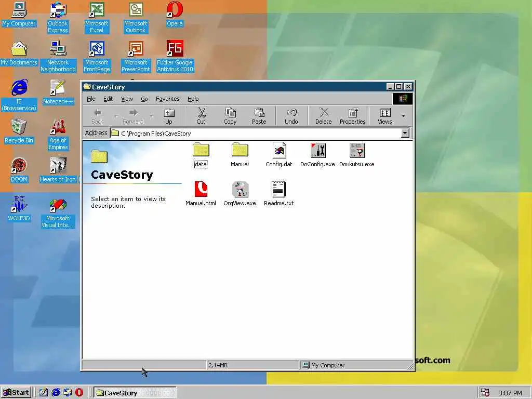Open the Favorites menu
Viewport: 532px width, 399px height.
pos(168,99)
